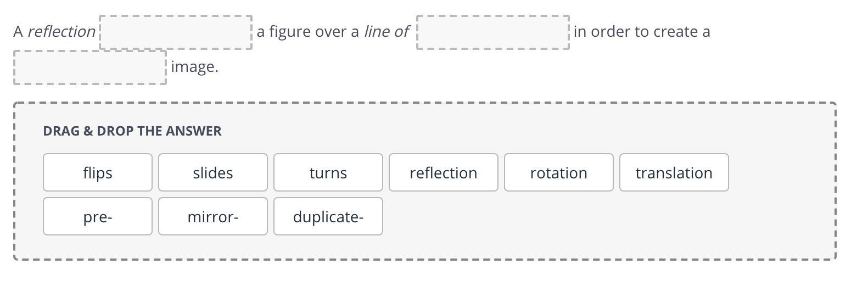Click the 'translation' answer chip
The height and width of the screenshot is (281, 868).
tap(674, 173)
